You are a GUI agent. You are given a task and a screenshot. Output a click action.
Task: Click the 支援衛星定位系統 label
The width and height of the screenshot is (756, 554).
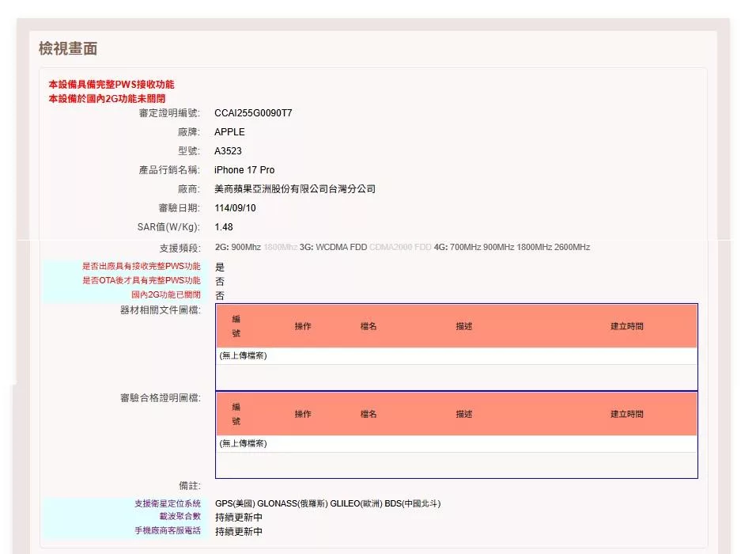pos(168,503)
